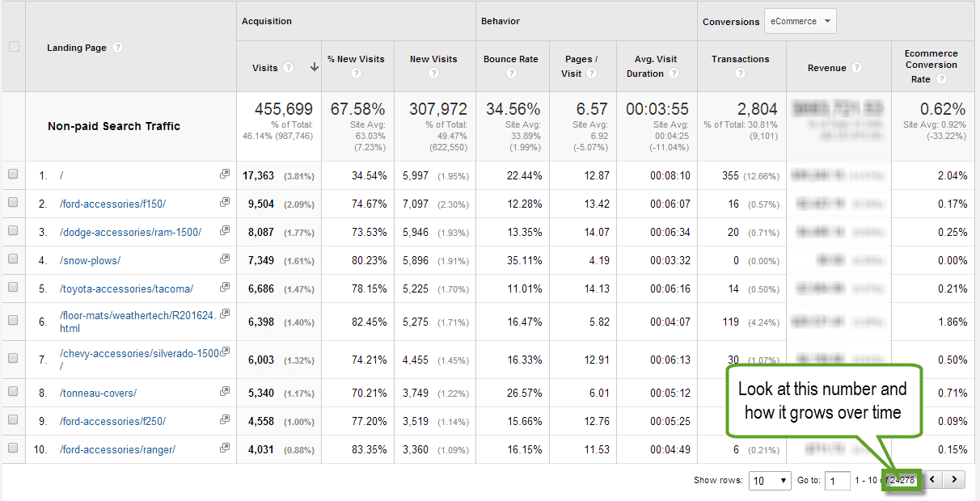Click the /chevy-accessories/silverado-1500/ link
Viewport: 980px width, 501px height.
139,354
